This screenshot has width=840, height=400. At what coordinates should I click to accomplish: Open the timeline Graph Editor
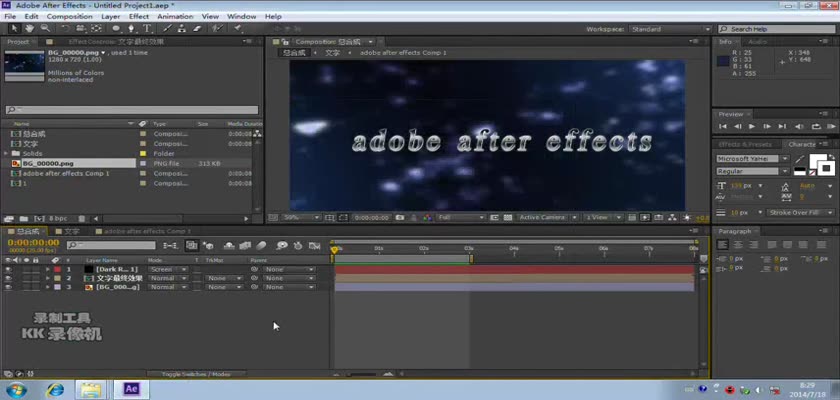(314, 246)
